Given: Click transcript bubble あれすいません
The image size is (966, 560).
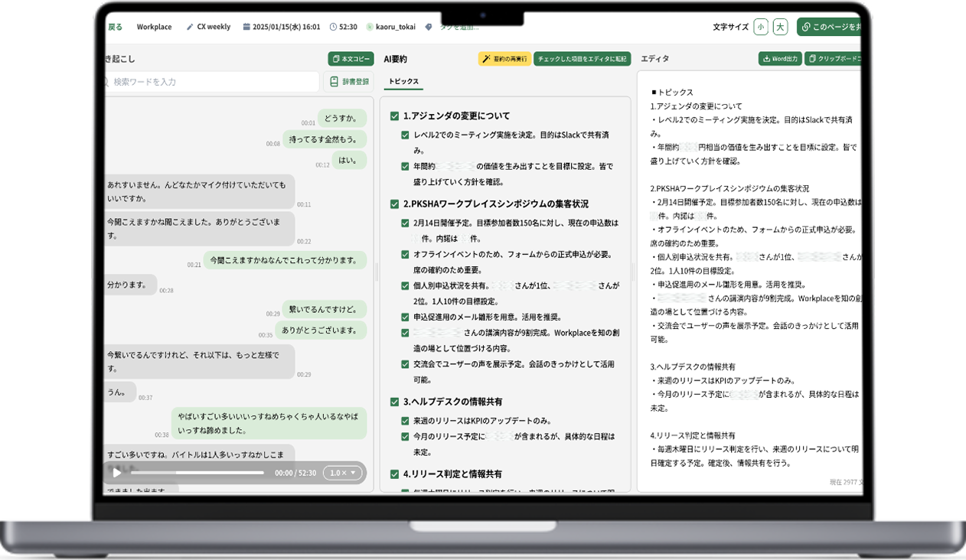Looking at the screenshot, I should pos(199,191).
